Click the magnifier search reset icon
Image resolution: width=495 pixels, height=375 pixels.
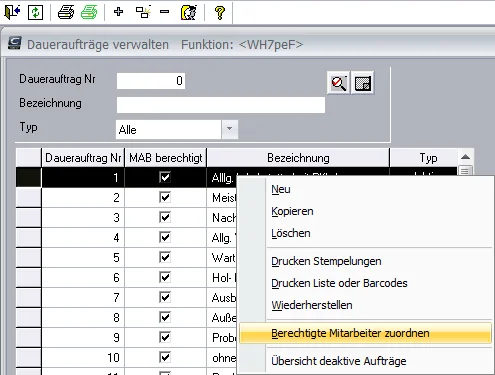click(338, 83)
